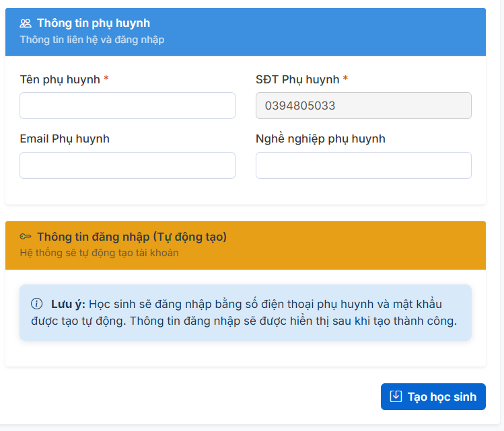Click the Nghề nghiệp phụ huynh label
The height and width of the screenshot is (431, 504).
coord(320,139)
